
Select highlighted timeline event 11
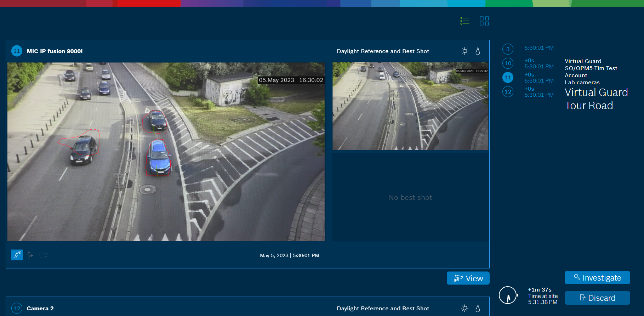click(x=508, y=78)
